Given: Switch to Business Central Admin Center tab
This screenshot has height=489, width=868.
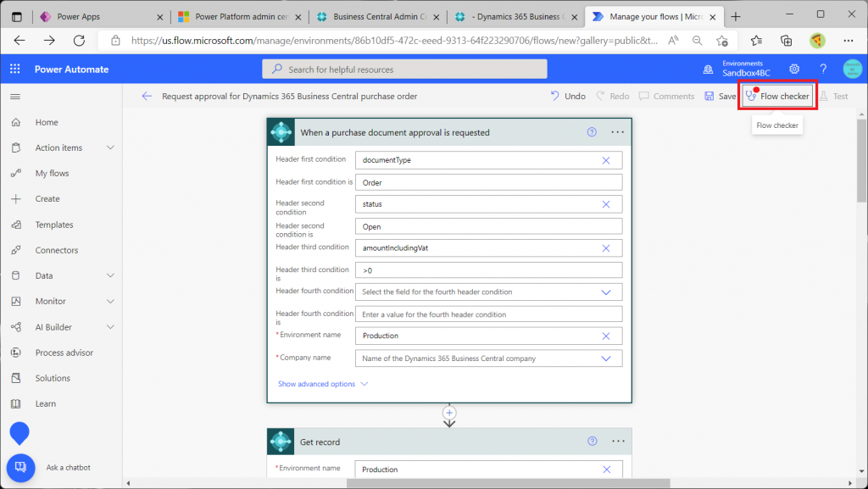Looking at the screenshot, I should point(377,17).
